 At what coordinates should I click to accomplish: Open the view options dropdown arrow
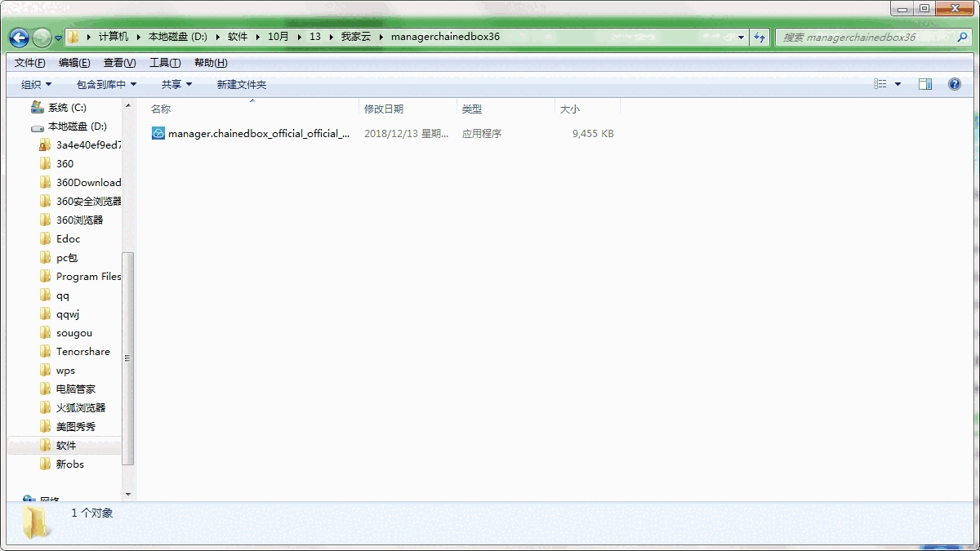pyautogui.click(x=898, y=84)
